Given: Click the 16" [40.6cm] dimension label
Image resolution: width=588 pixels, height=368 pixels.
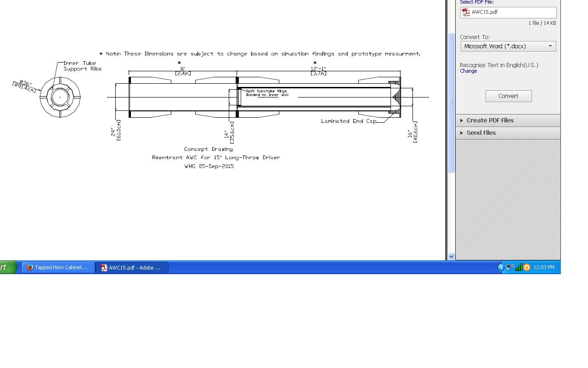Looking at the screenshot, I should (x=413, y=132).
